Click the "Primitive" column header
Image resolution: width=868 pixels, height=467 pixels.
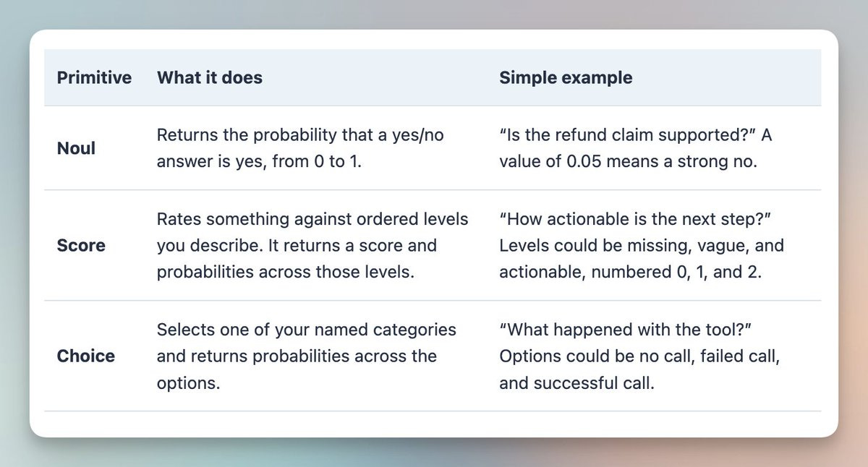click(94, 77)
